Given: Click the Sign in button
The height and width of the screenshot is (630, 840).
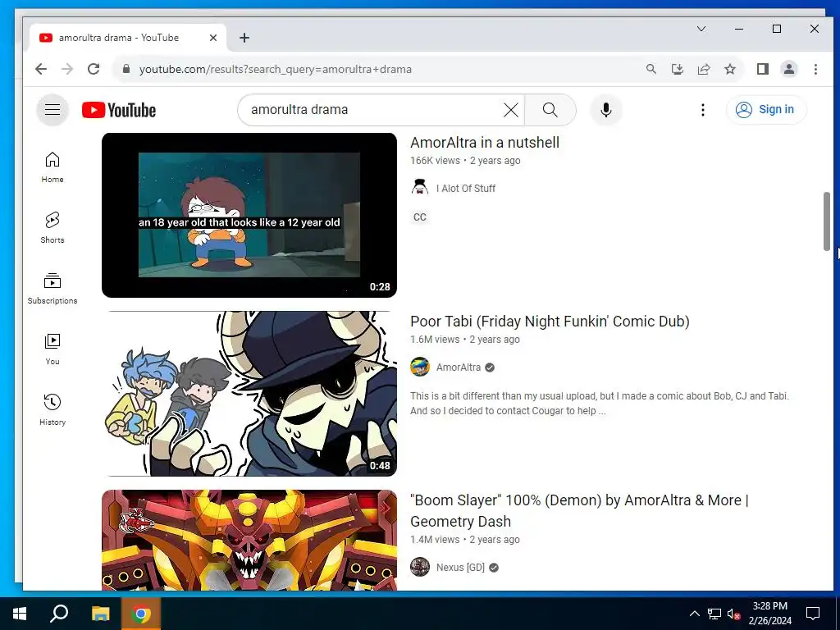Looking at the screenshot, I should tap(766, 110).
